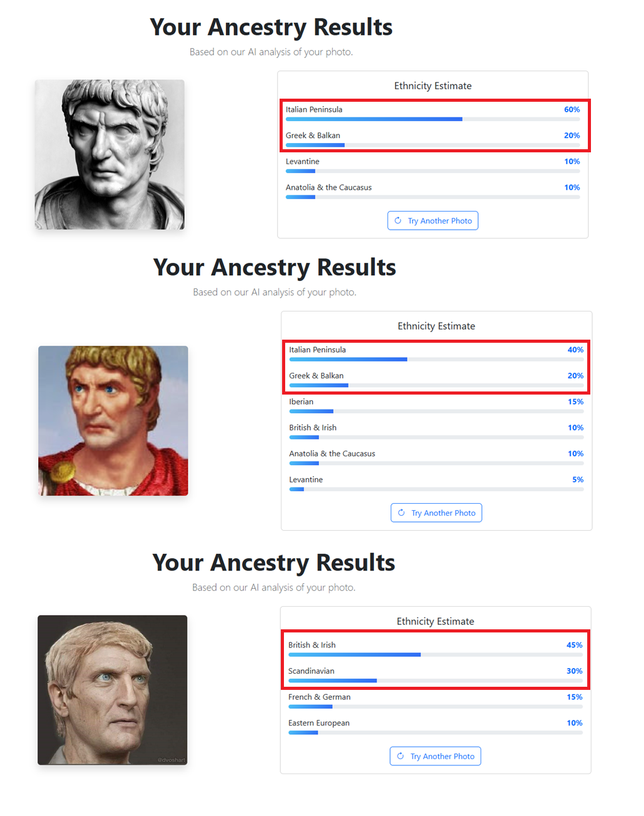This screenshot has width=644, height=816.
Task: Click the 45% percentage value
Action: coord(575,645)
